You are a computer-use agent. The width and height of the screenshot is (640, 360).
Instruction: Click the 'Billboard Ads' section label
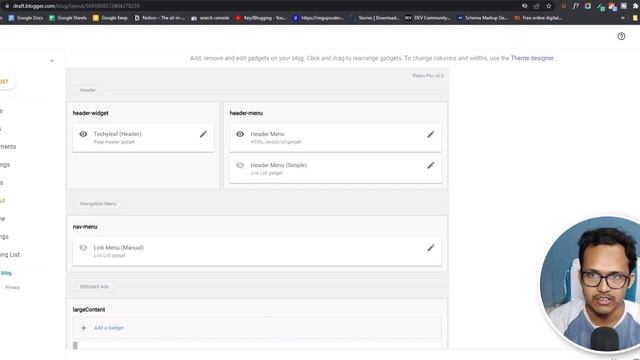[94, 287]
